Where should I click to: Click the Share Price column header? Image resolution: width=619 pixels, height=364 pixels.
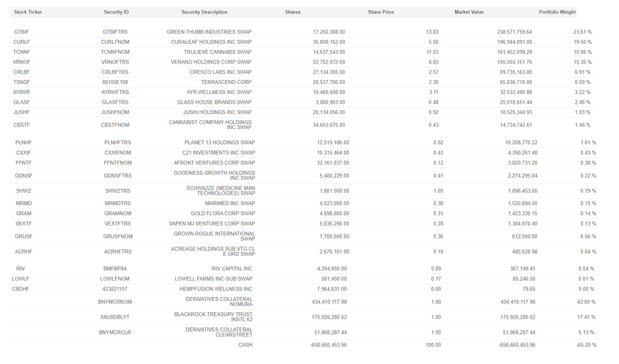pos(381,12)
